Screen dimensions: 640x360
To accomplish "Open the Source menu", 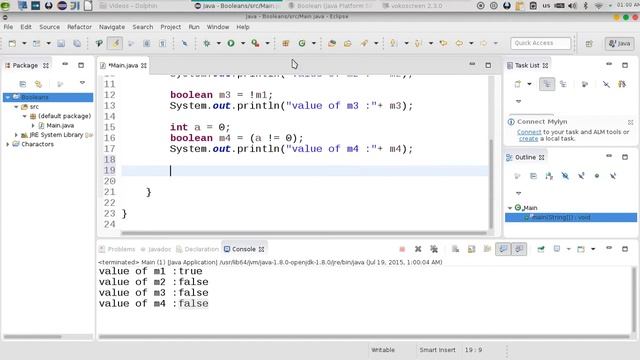I will pos(49,27).
